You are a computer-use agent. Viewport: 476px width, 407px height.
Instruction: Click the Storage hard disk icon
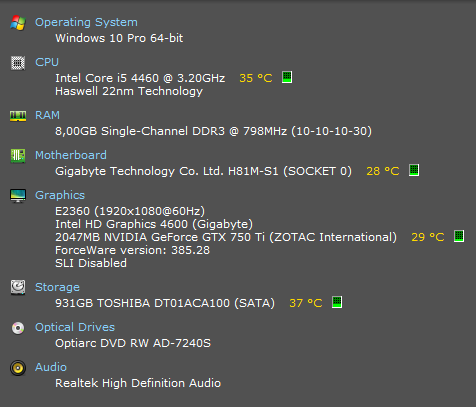[18, 287]
